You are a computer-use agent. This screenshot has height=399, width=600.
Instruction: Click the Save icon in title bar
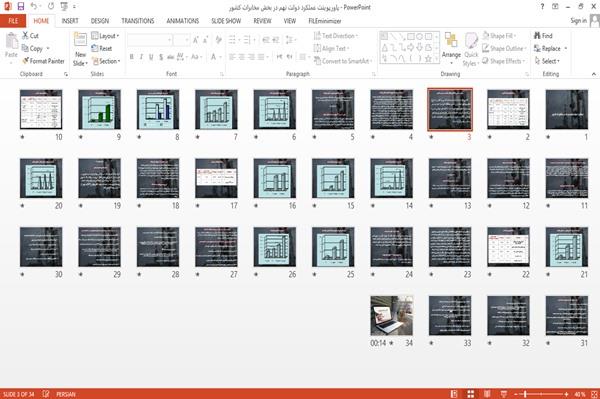pos(21,7)
